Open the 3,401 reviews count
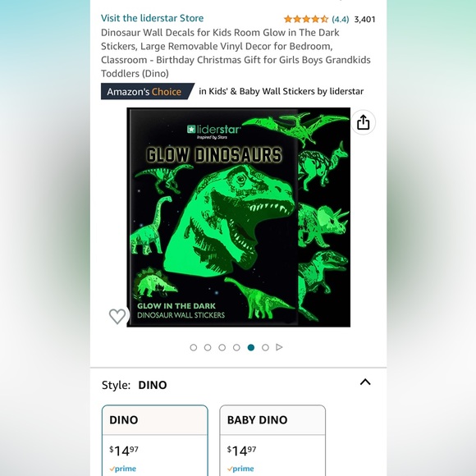The width and height of the screenshot is (476, 476). [x=365, y=20]
